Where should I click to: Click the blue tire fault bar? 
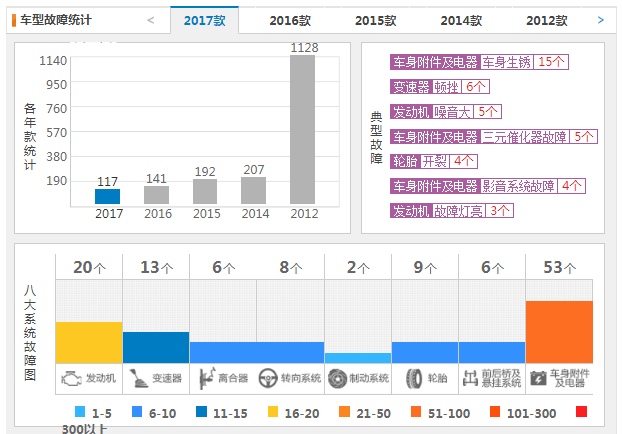pyautogui.click(x=425, y=353)
